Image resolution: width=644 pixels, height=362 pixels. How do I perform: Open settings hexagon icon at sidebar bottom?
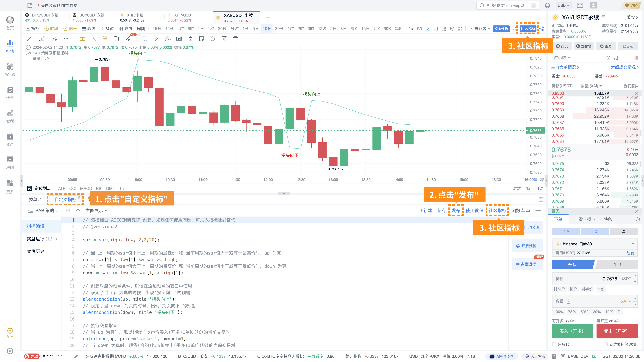10,351
